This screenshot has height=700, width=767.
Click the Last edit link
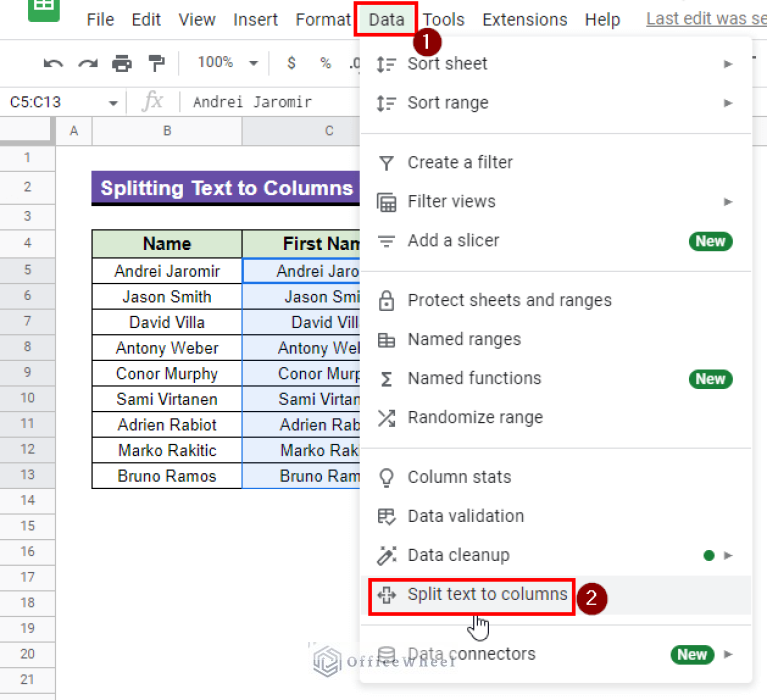point(705,19)
